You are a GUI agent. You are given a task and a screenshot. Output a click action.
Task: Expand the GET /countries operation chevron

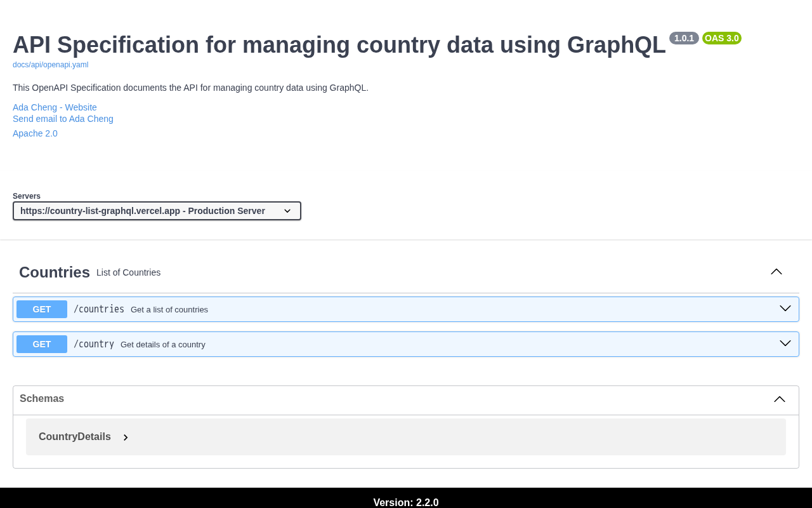(x=785, y=309)
